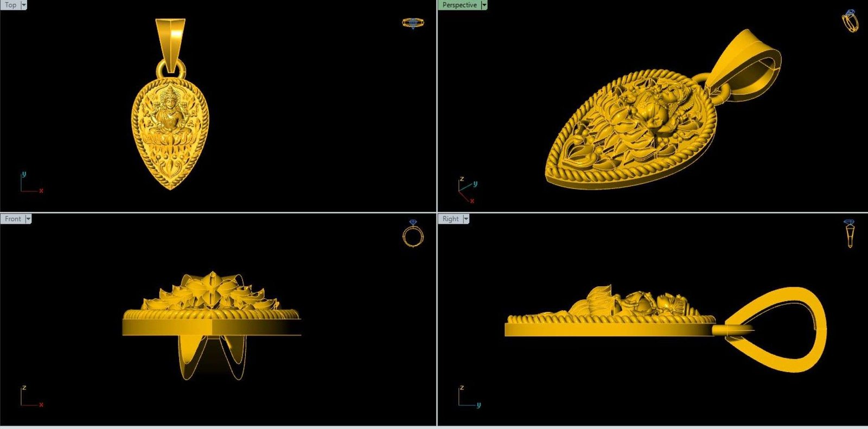Open the Top viewport dropdown arrow
Image resolution: width=868 pixels, height=429 pixels.
tap(24, 5)
